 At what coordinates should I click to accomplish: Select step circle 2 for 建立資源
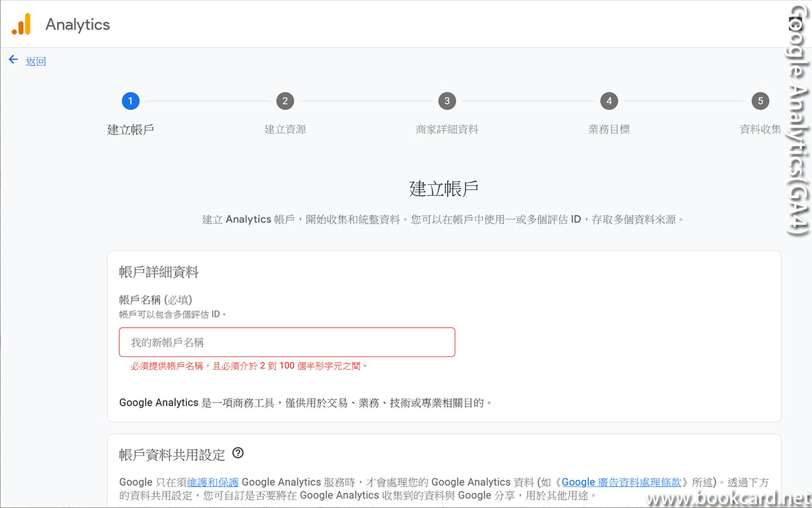[285, 100]
